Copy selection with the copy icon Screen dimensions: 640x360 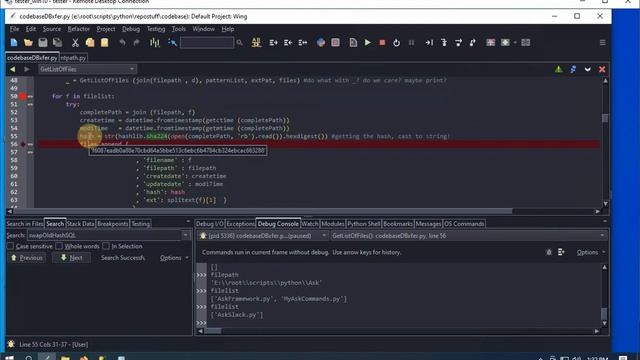pyautogui.click(x=90, y=42)
